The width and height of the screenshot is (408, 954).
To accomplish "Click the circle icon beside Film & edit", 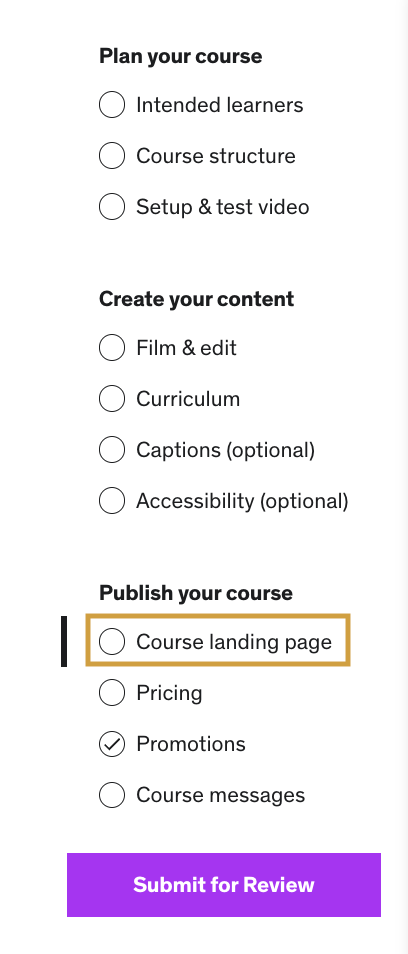I will click(x=112, y=348).
